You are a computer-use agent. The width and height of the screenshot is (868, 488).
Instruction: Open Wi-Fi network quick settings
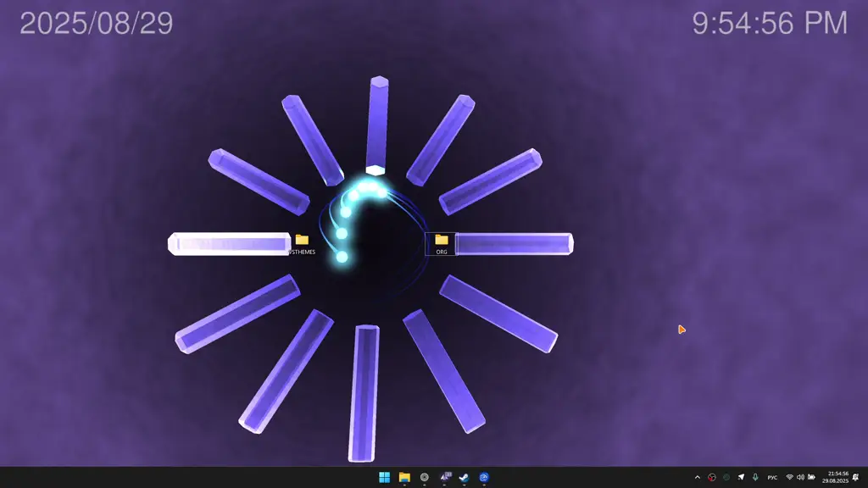[789, 477]
